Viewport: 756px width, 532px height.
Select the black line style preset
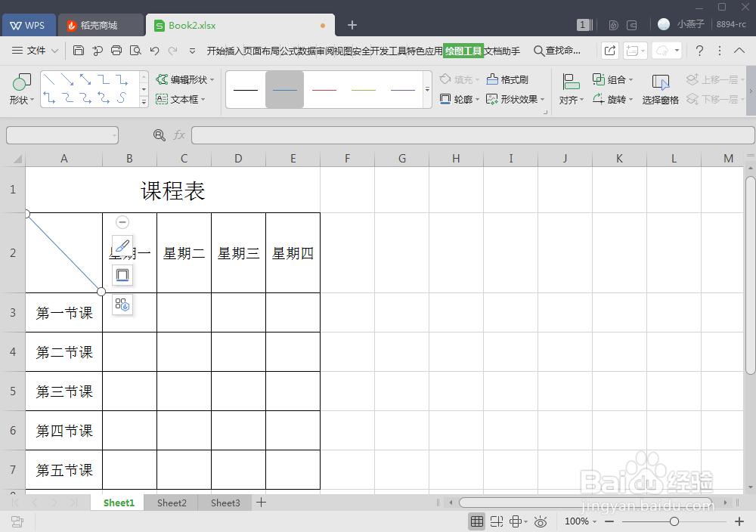pyautogui.click(x=246, y=90)
